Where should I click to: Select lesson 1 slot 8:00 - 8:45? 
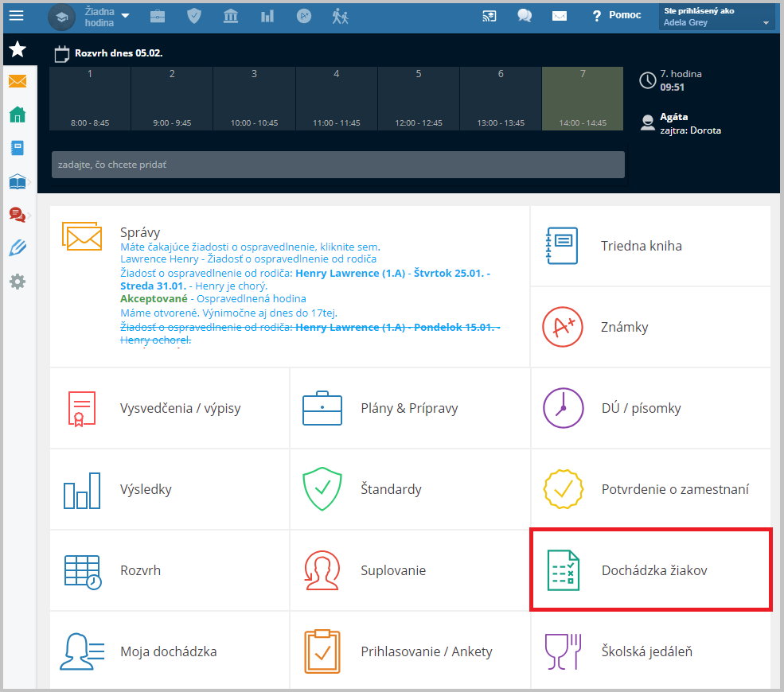(90, 99)
